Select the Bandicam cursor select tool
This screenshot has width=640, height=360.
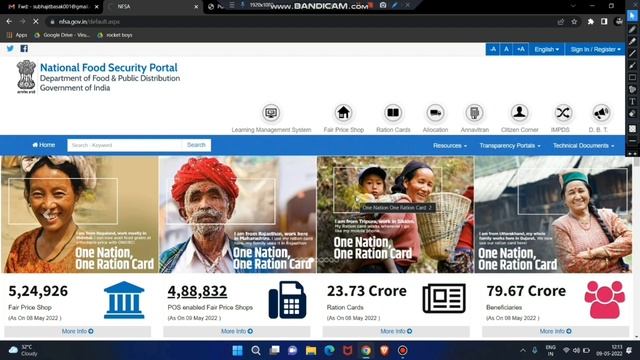tap(632, 16)
